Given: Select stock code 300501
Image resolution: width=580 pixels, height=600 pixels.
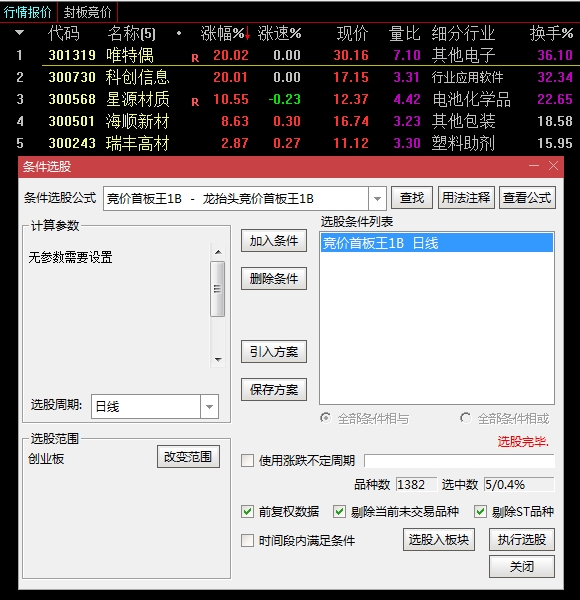Looking at the screenshot, I should coord(72,121).
